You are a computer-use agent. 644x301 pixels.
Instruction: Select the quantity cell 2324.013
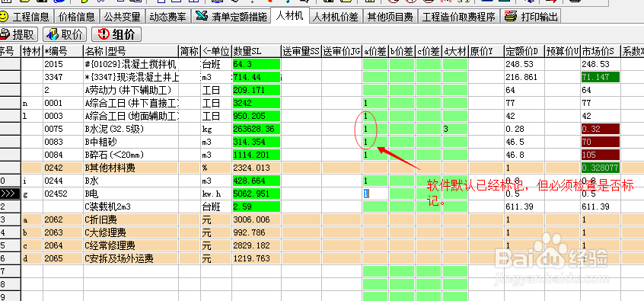(x=257, y=168)
